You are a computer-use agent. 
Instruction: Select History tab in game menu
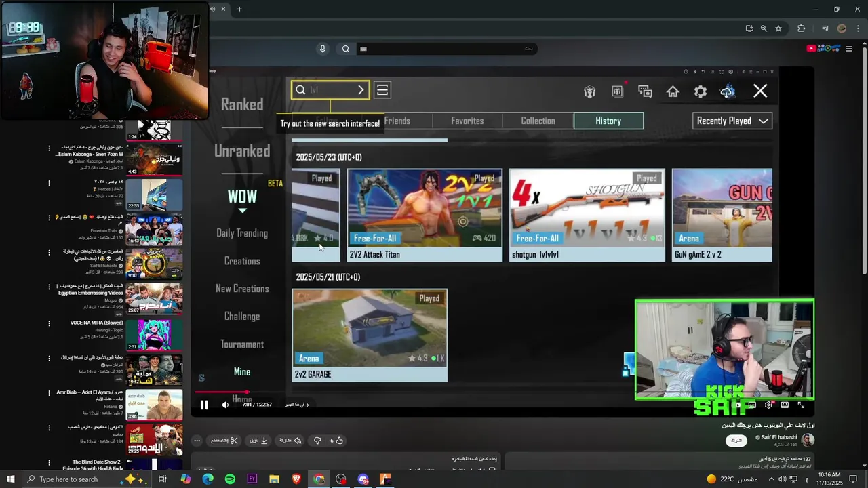pyautogui.click(x=608, y=121)
